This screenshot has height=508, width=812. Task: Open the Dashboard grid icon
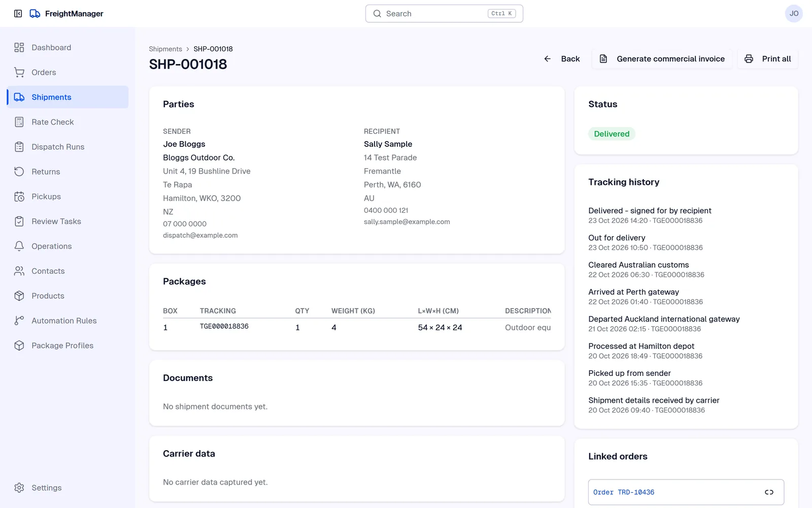tap(19, 47)
